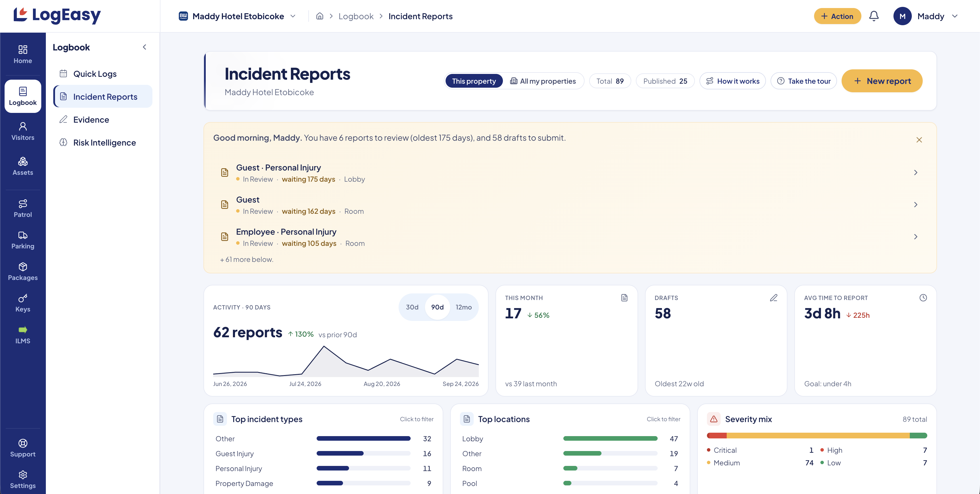Open the Parking module

click(x=23, y=240)
